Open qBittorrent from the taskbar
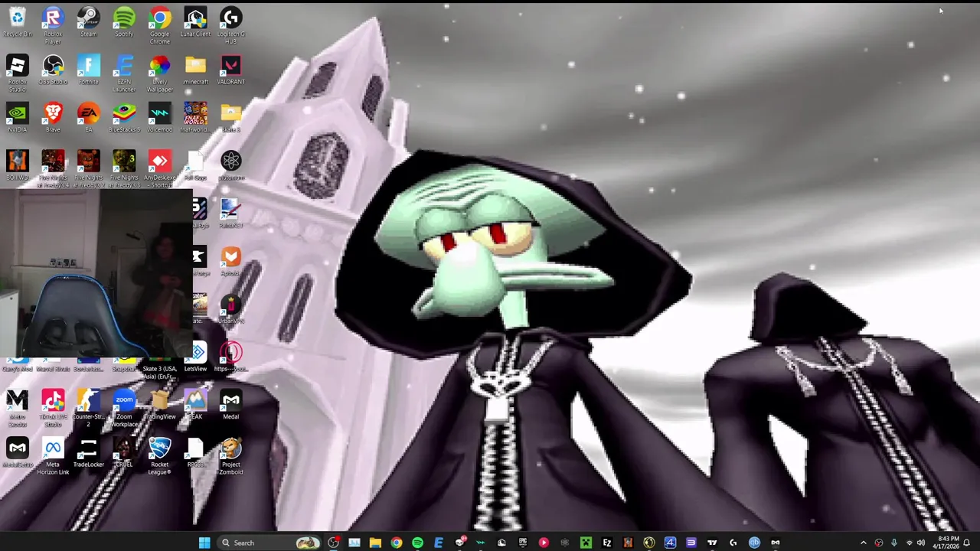This screenshot has width=980, height=551. click(754, 543)
